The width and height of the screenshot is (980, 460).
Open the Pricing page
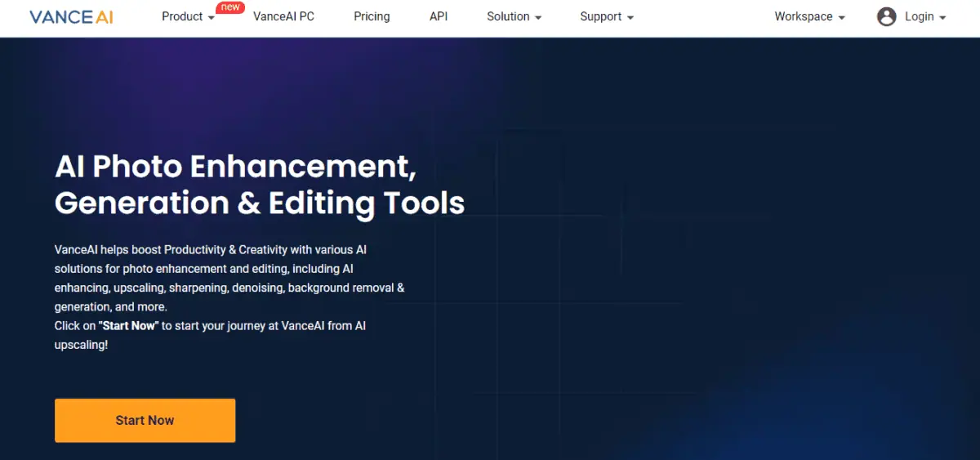(372, 16)
